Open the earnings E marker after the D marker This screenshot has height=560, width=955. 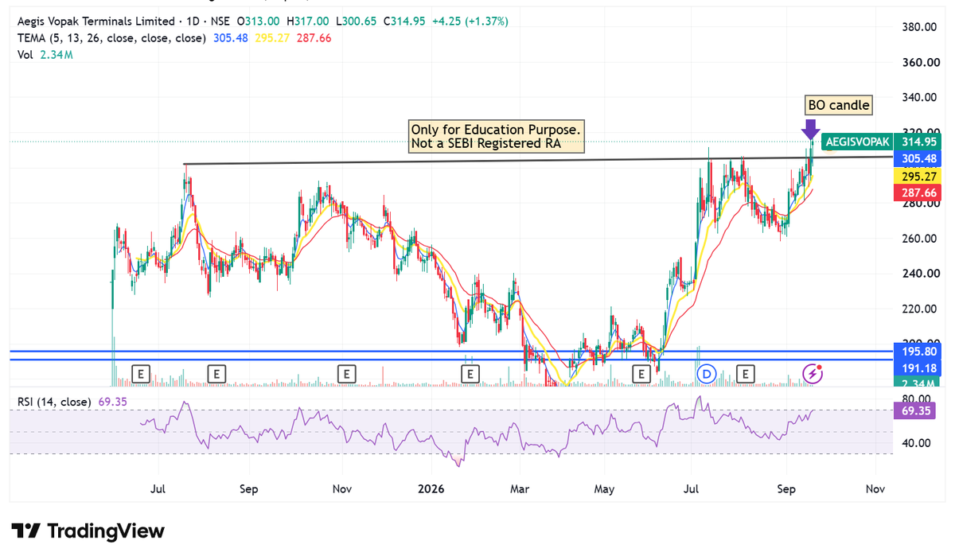click(x=746, y=372)
